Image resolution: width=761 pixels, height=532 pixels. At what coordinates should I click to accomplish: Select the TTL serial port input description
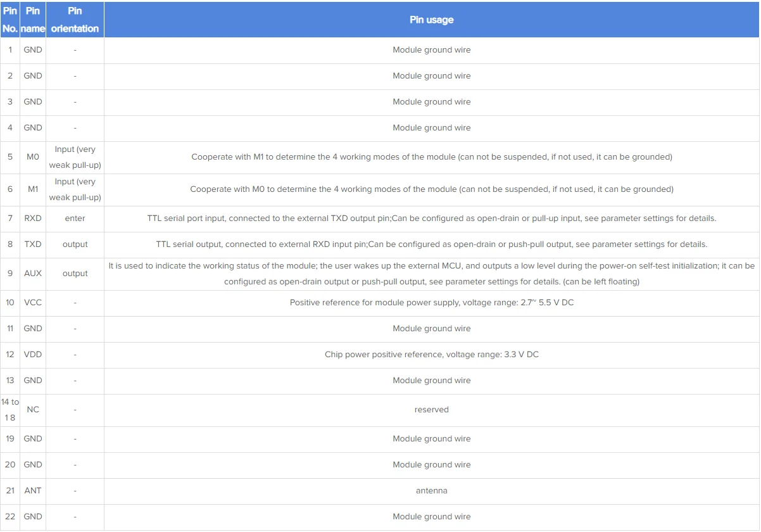click(x=431, y=218)
